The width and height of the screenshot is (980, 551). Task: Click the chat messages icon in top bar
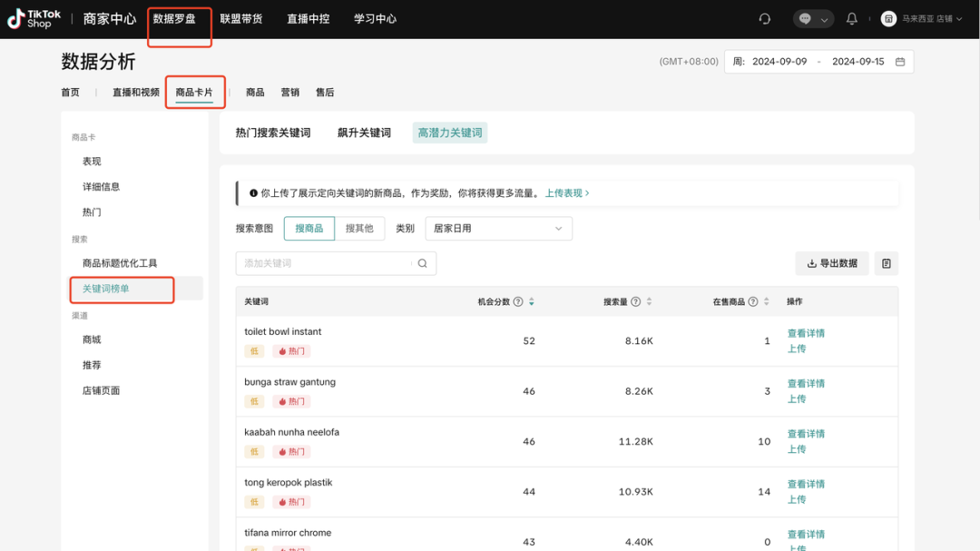[806, 18]
